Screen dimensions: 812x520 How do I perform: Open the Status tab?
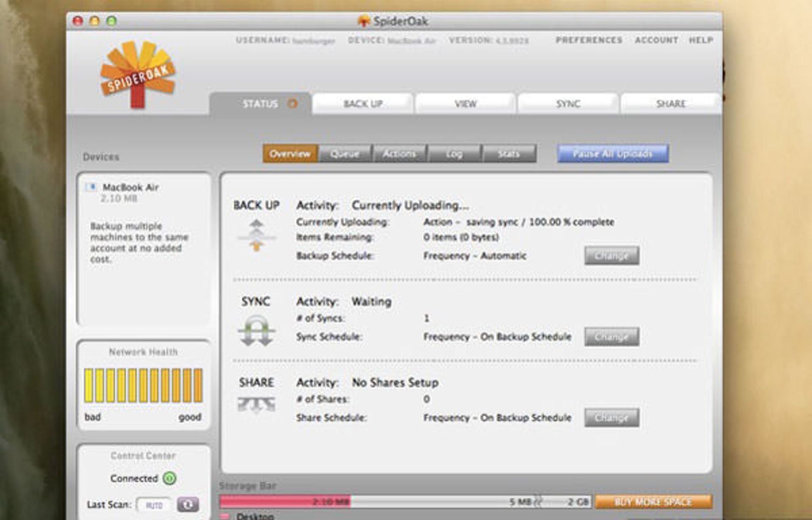point(261,104)
